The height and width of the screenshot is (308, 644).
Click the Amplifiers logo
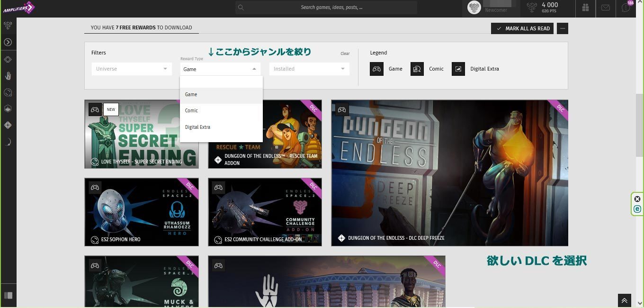(18, 8)
